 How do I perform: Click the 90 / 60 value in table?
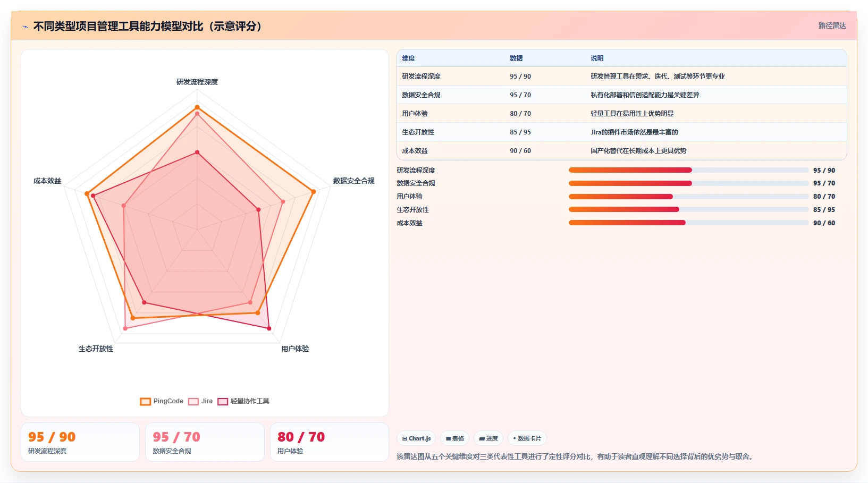click(x=520, y=151)
